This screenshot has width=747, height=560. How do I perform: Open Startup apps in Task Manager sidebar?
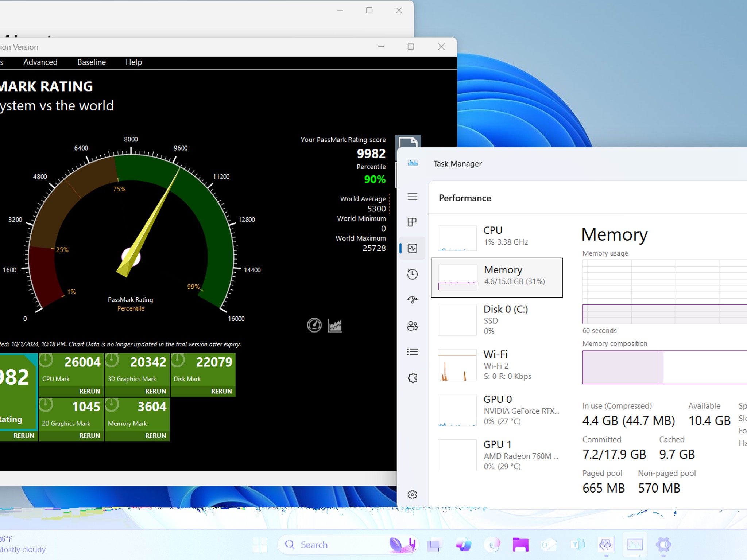pos(412,300)
